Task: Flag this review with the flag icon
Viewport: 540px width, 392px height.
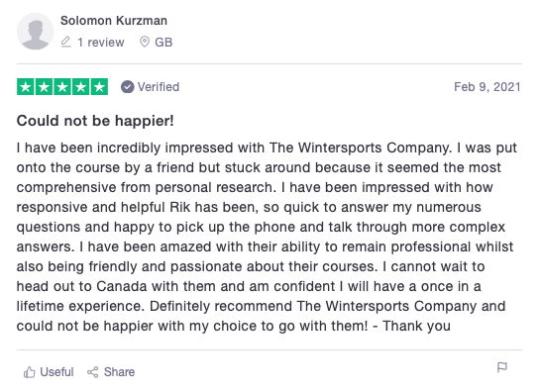Action: 502,367
